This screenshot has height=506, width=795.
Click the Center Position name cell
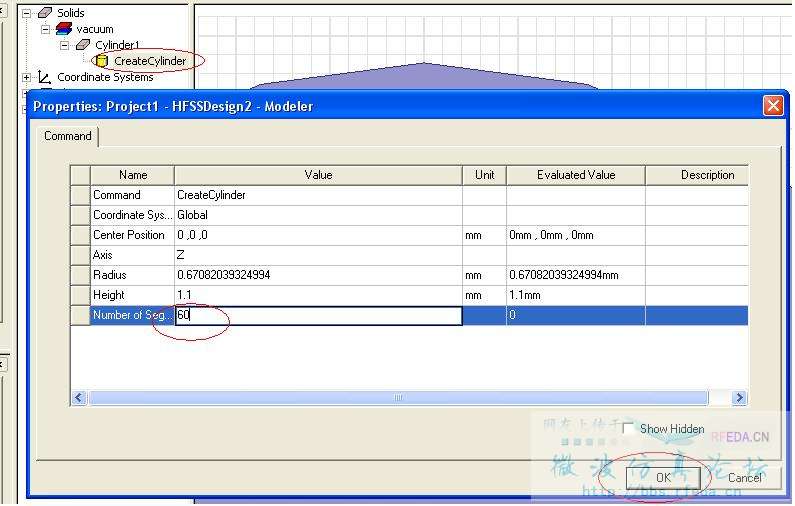coord(132,235)
